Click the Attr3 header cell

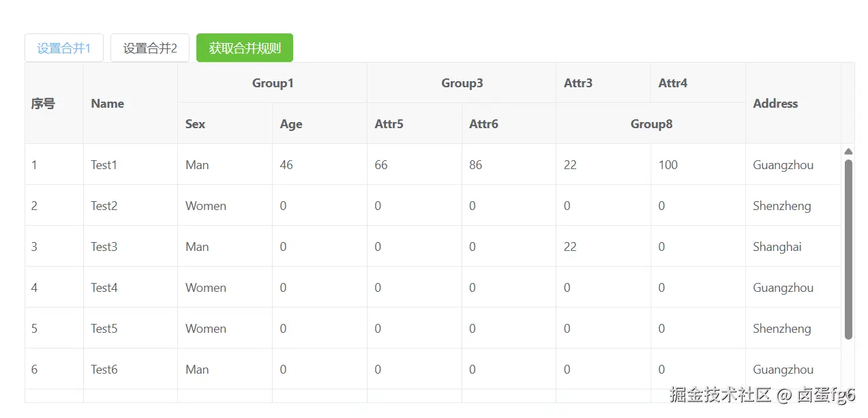578,83
